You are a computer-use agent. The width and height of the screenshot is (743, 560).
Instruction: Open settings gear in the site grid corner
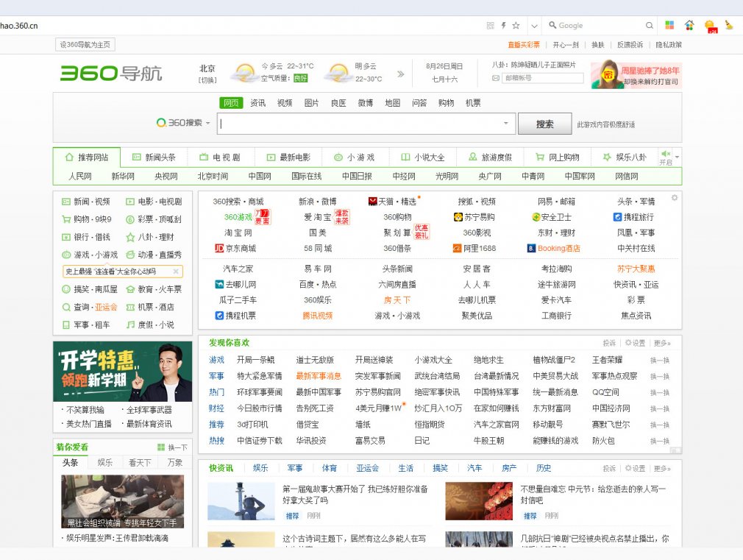tap(675, 198)
